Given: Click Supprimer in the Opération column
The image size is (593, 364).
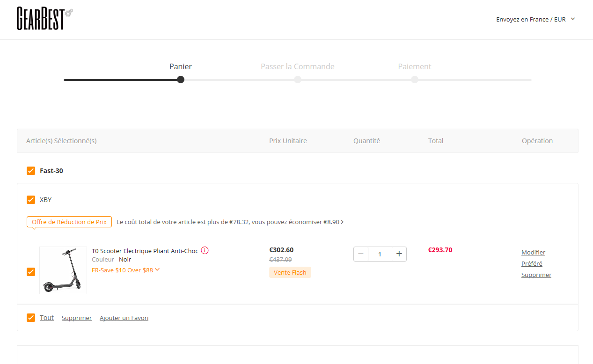Looking at the screenshot, I should [x=536, y=275].
